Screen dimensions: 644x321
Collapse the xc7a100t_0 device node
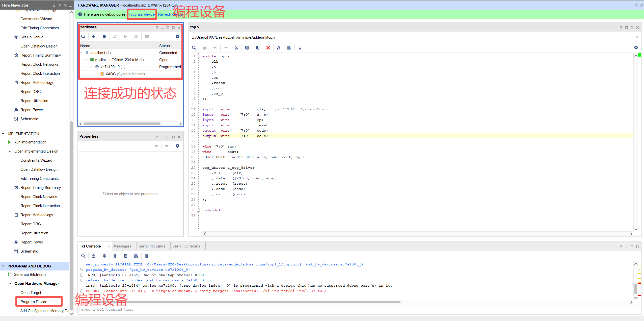click(x=91, y=67)
